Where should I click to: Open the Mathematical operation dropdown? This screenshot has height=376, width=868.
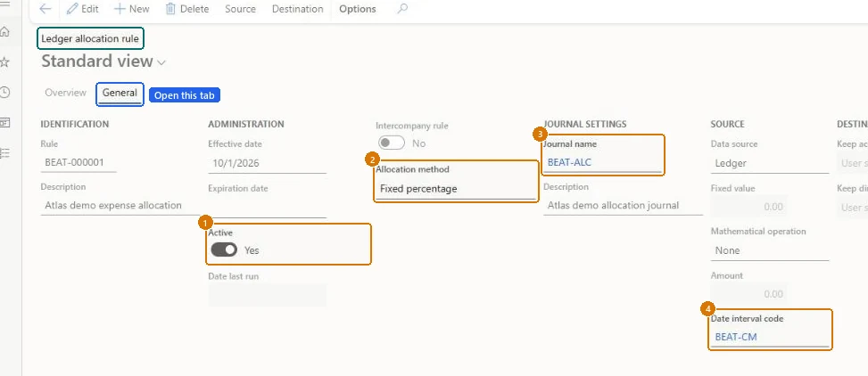tap(770, 250)
